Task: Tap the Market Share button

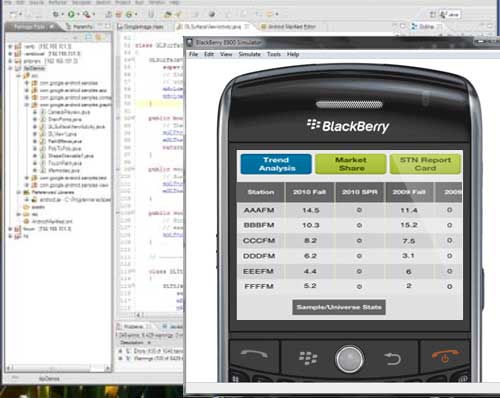Action: coord(351,164)
